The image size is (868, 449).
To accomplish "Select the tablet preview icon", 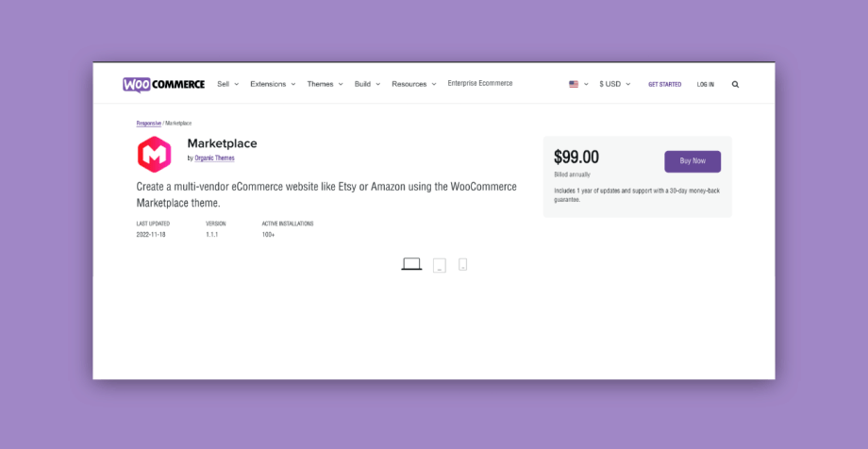I will (x=440, y=265).
